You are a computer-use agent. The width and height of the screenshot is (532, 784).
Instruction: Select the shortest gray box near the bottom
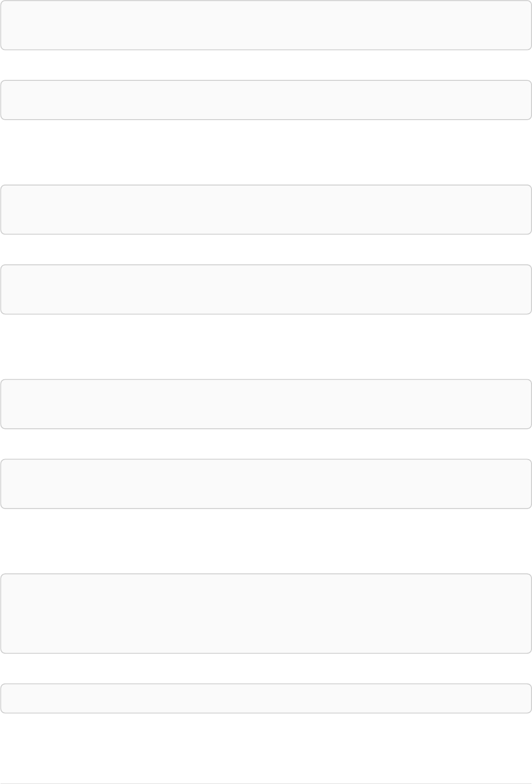266,698
